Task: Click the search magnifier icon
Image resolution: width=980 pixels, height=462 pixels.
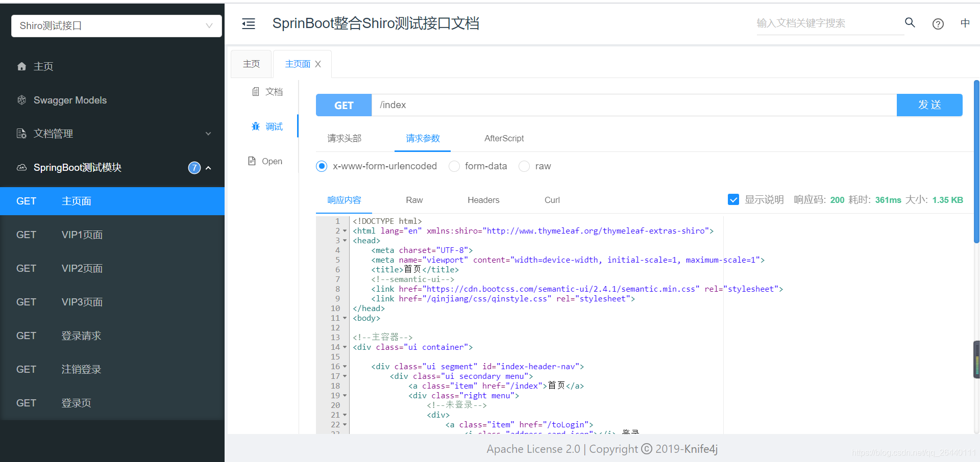Action: pos(910,22)
